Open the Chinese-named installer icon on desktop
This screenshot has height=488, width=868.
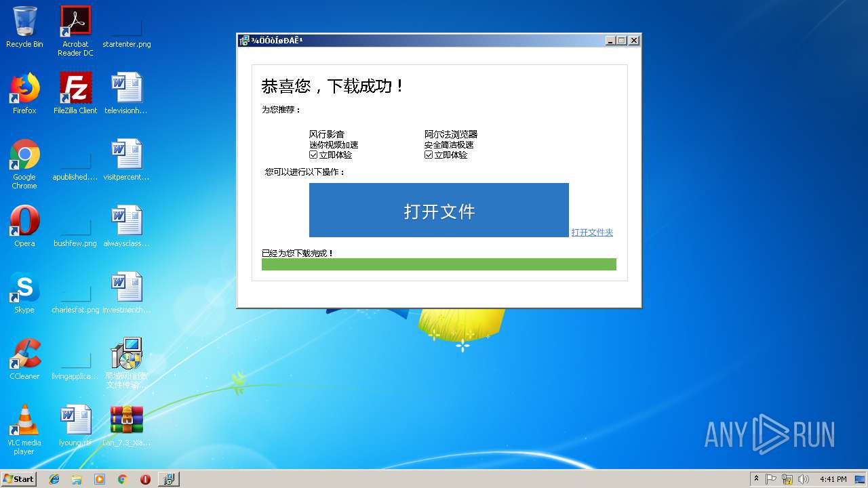point(127,363)
